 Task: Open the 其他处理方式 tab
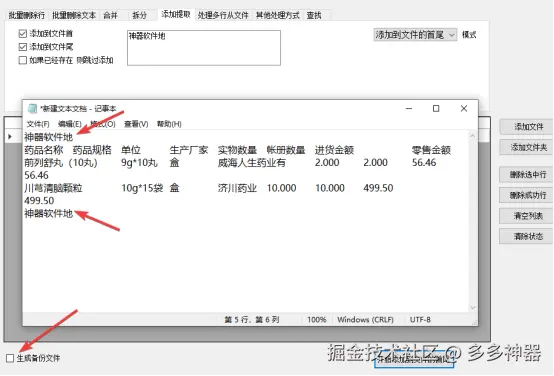click(277, 15)
